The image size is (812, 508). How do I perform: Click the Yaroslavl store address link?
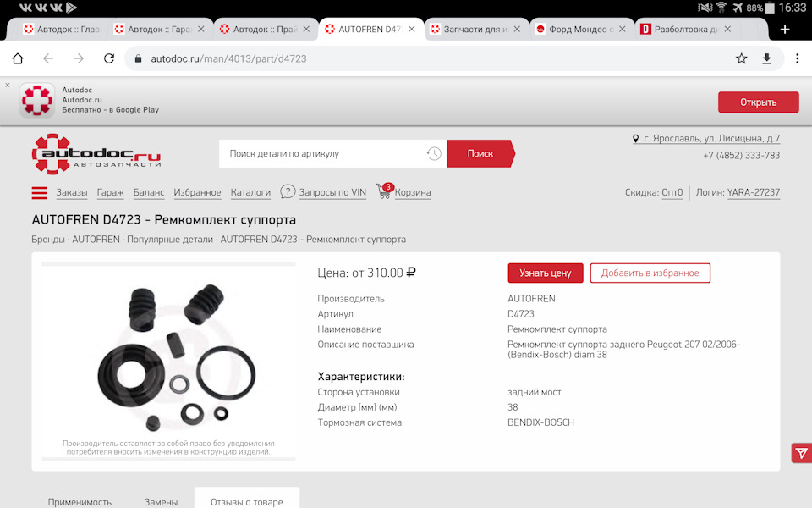711,138
